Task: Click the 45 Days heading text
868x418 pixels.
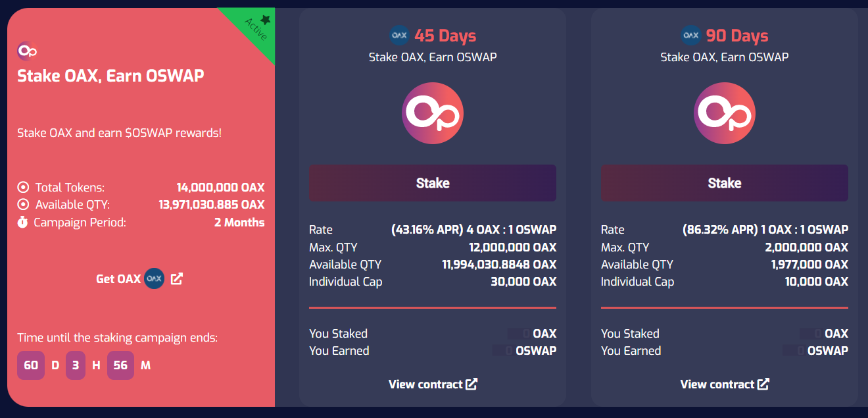Action: pyautogui.click(x=445, y=36)
